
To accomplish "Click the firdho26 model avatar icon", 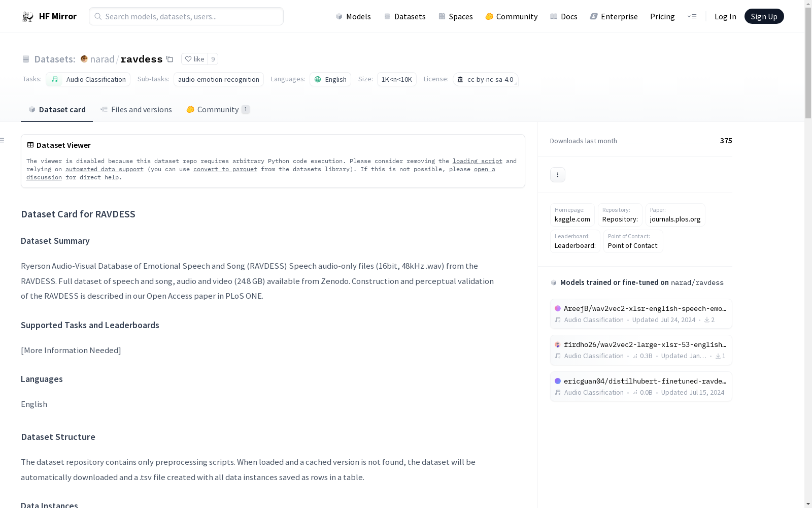I will 558,344.
